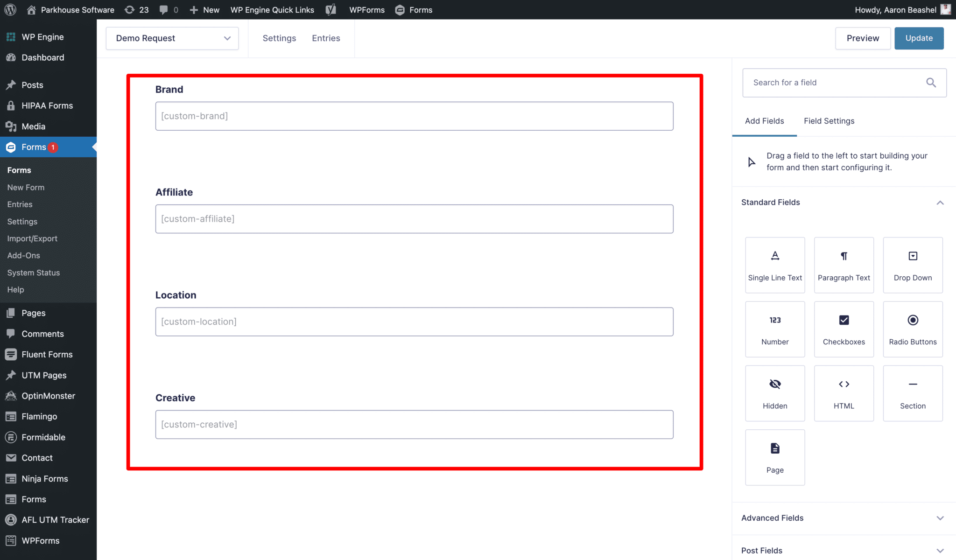Add a Single Line Text field
This screenshot has height=560, width=956.
(775, 265)
